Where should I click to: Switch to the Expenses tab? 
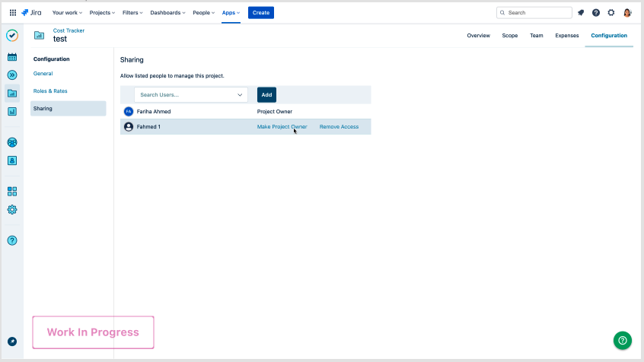point(566,36)
